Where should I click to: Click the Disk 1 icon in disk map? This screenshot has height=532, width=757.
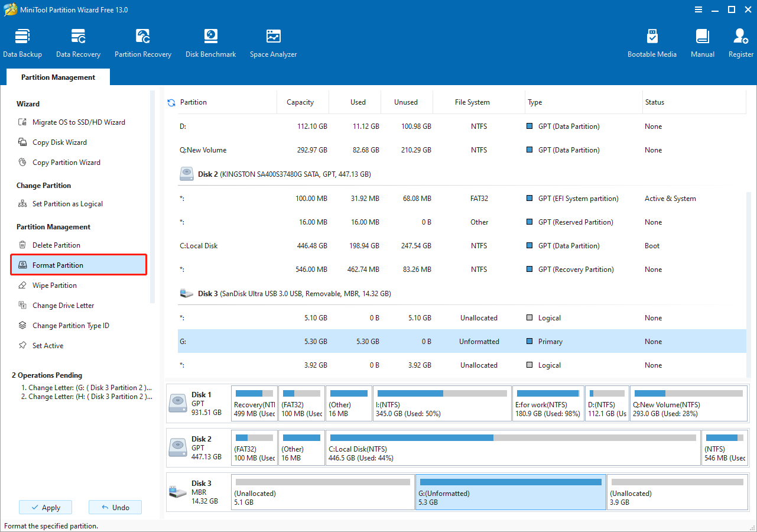[178, 403]
